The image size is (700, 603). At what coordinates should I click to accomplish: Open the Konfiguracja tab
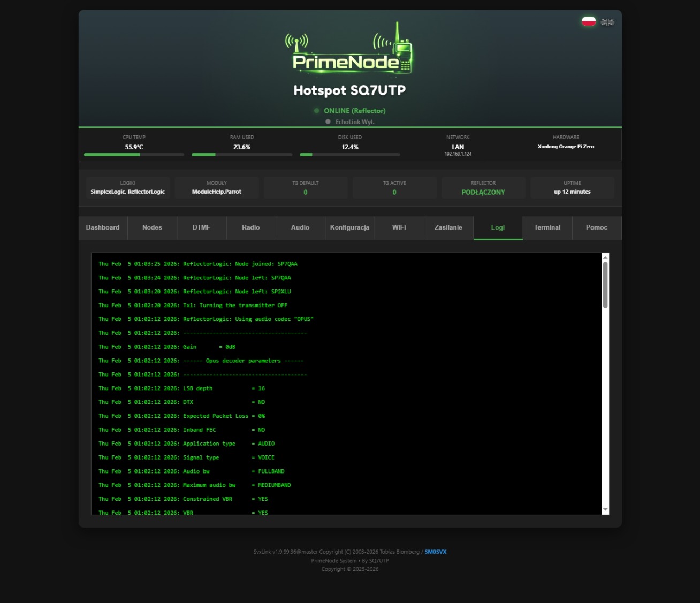349,228
